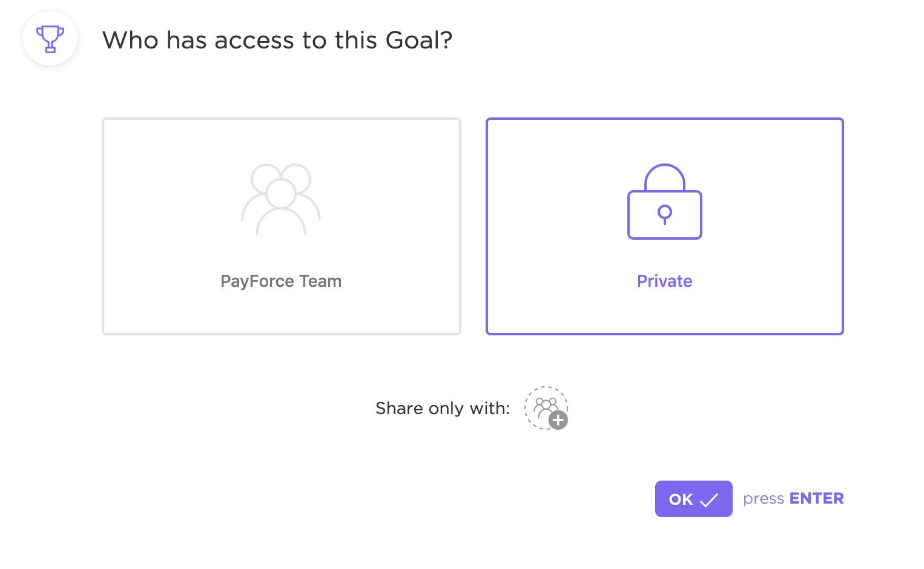924x569 pixels.
Task: Choose the PayForce Team label text
Action: (x=281, y=281)
